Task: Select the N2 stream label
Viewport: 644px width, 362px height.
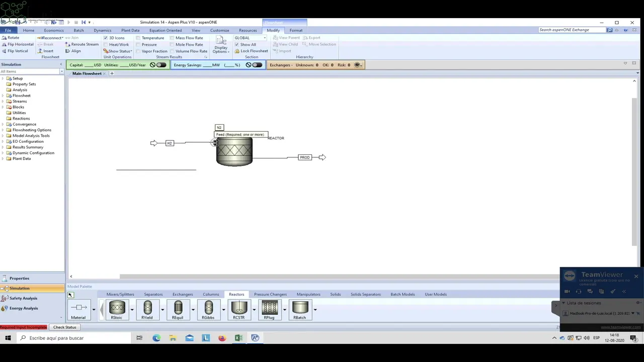Action: pyautogui.click(x=219, y=128)
